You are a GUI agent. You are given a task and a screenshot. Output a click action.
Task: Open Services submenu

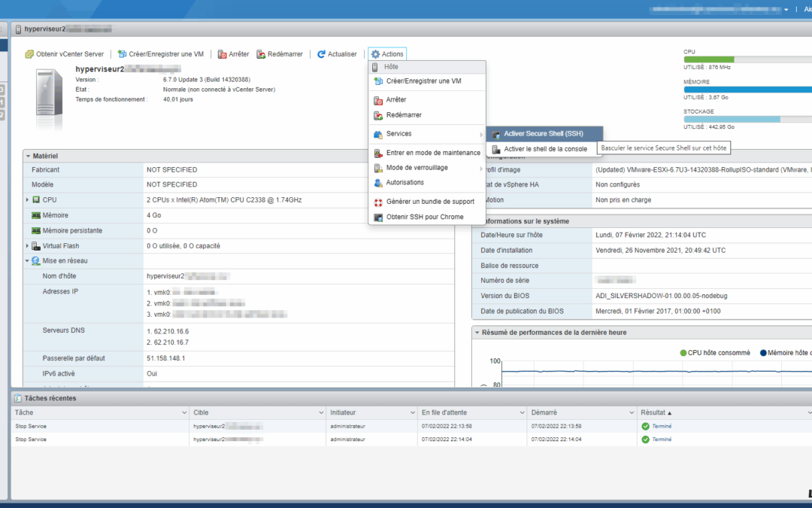[x=427, y=134]
